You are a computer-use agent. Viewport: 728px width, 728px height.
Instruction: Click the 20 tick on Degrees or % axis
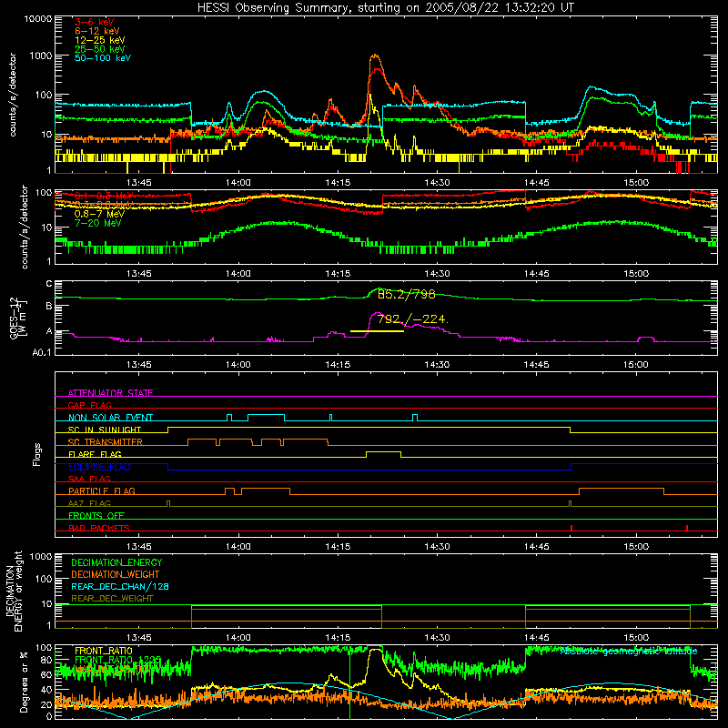pyautogui.click(x=46, y=704)
